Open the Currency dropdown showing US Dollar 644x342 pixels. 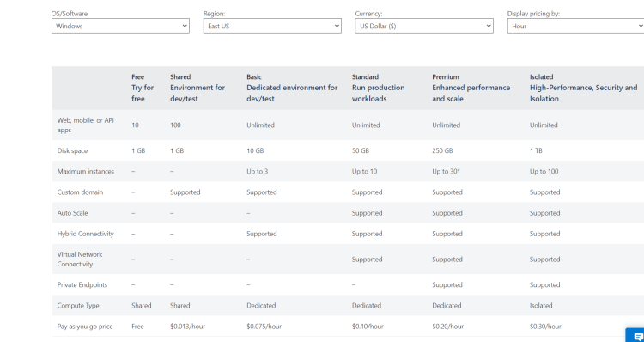[x=424, y=26]
